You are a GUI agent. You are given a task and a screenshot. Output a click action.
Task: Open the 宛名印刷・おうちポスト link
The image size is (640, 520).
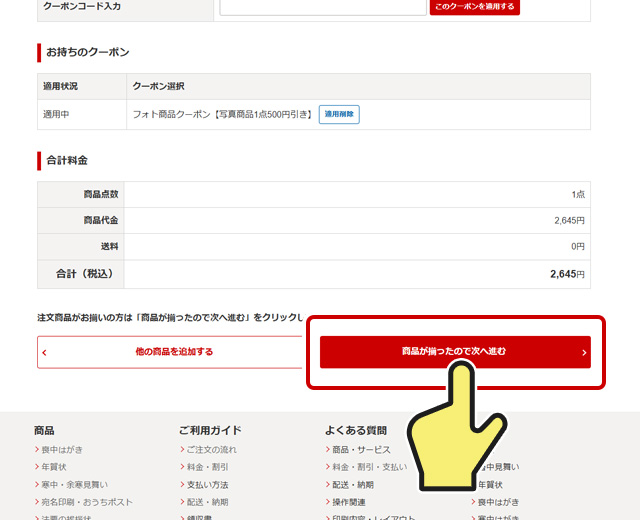pyautogui.click(x=86, y=502)
